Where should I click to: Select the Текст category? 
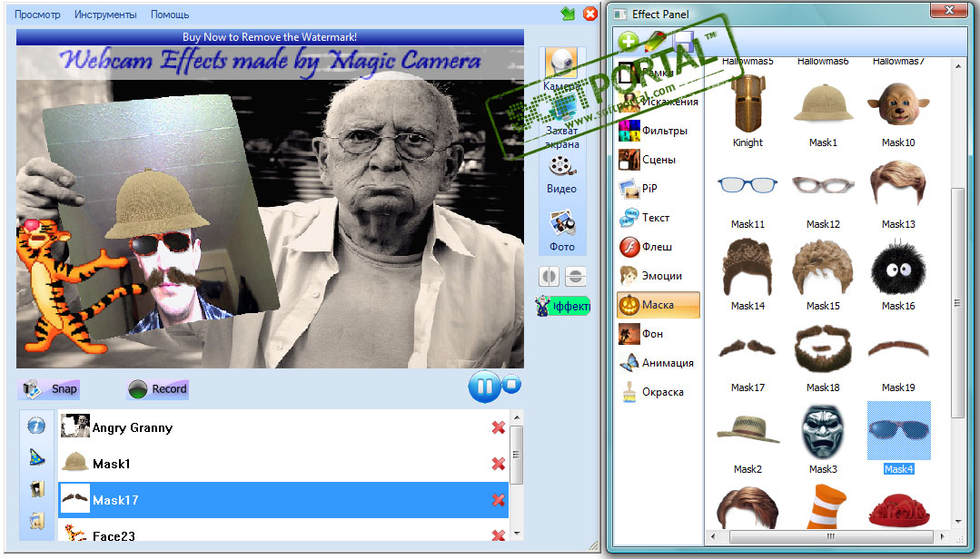pyautogui.click(x=658, y=218)
